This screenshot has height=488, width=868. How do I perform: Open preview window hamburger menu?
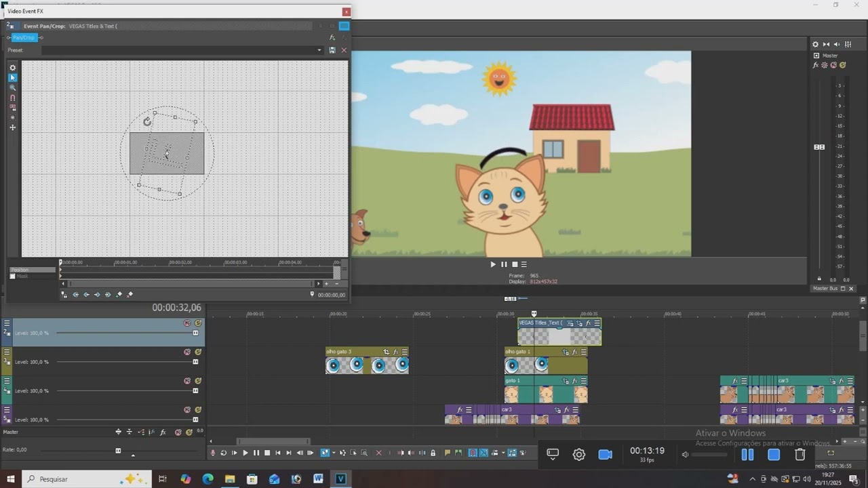[x=524, y=264]
